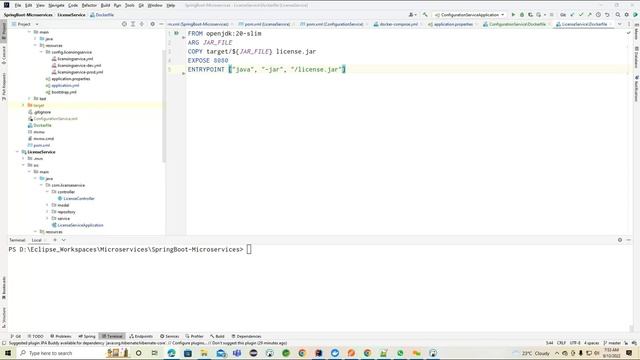Viewport: 640px width, 360px height.
Task: Show Git history clock icon
Action: (x=598, y=15)
